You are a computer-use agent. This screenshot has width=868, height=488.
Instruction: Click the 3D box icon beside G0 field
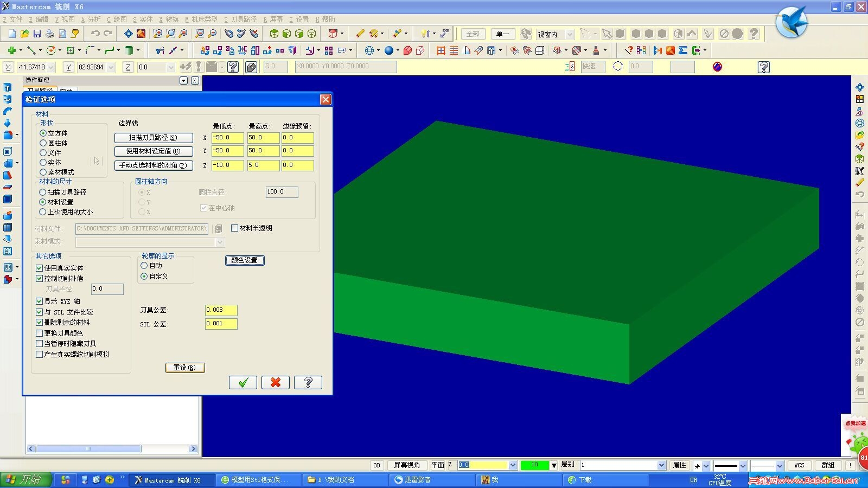pyautogui.click(x=251, y=67)
